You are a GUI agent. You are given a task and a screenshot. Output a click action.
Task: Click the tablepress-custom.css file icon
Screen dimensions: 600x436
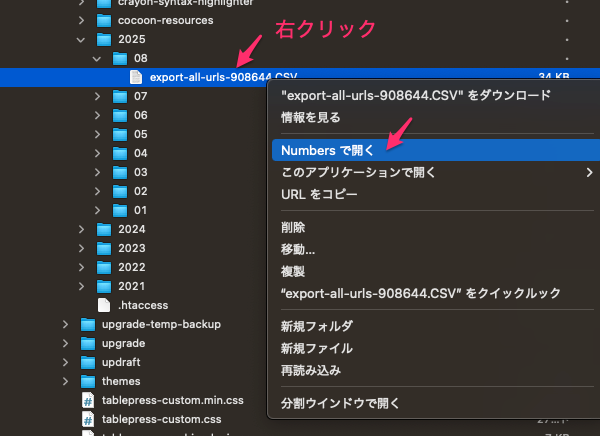click(x=87, y=419)
